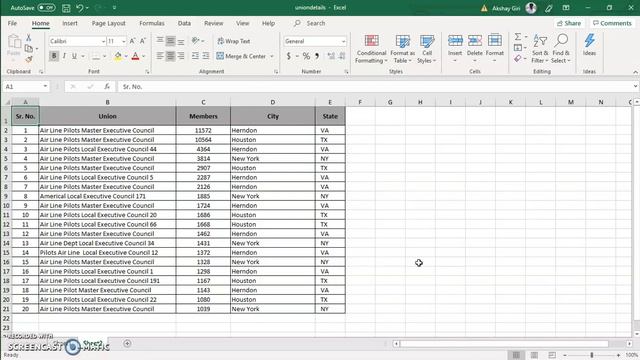Select column B header
640x360 pixels.
(x=107, y=102)
